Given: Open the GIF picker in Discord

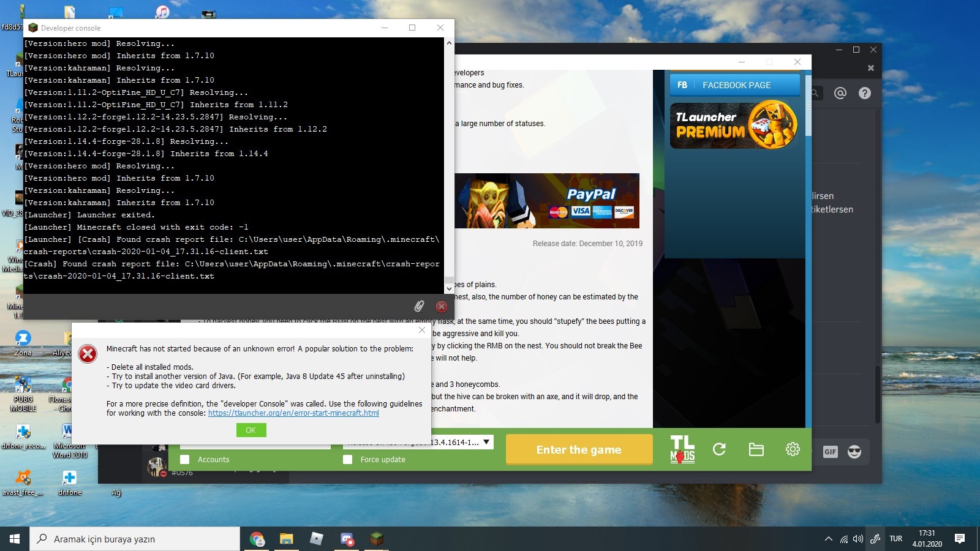Looking at the screenshot, I should [831, 452].
